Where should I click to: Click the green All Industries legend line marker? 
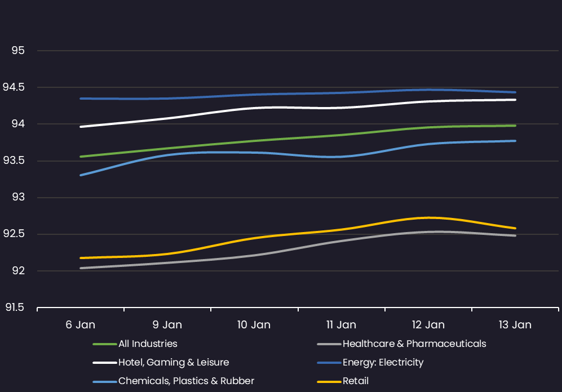coord(105,344)
